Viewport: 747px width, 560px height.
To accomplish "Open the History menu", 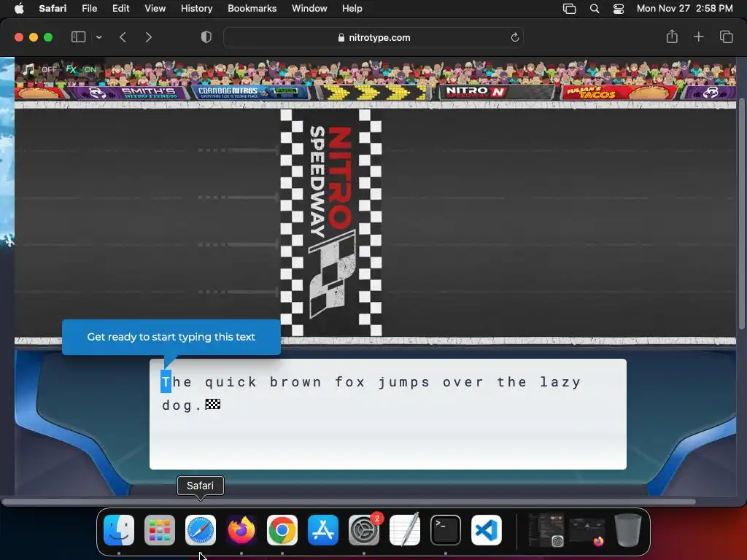I will (196, 8).
